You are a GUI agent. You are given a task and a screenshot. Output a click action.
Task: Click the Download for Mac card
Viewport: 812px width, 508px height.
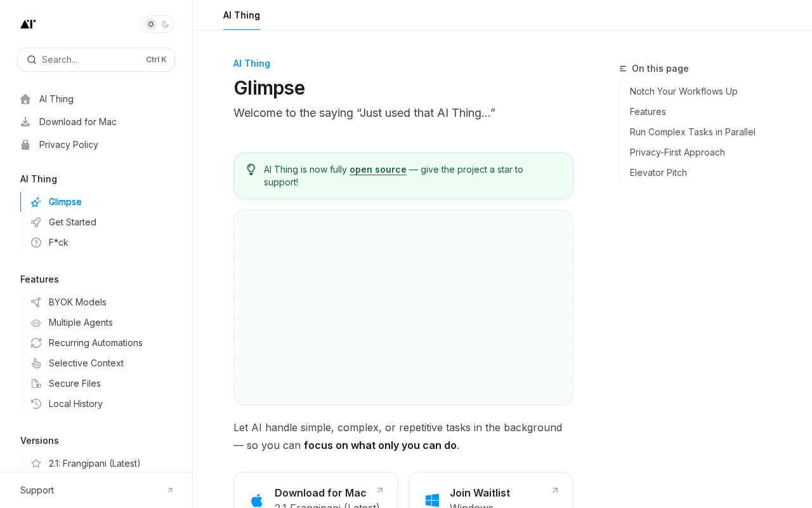pos(316,492)
